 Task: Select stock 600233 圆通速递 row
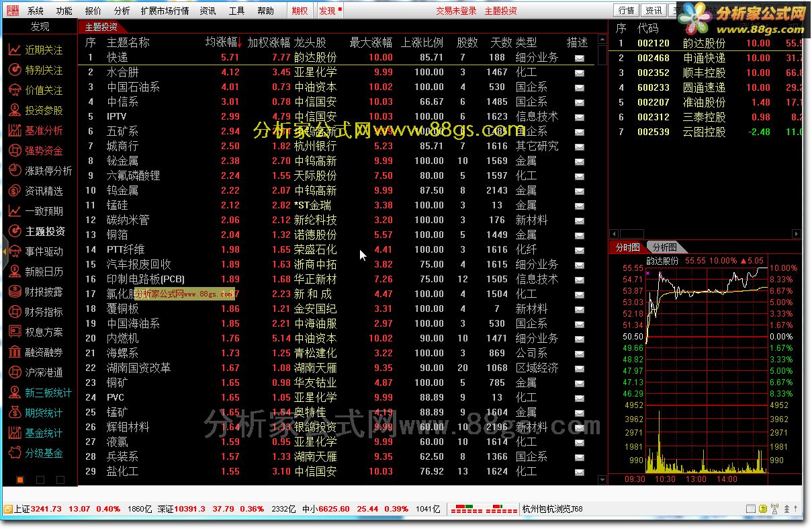tap(705, 88)
